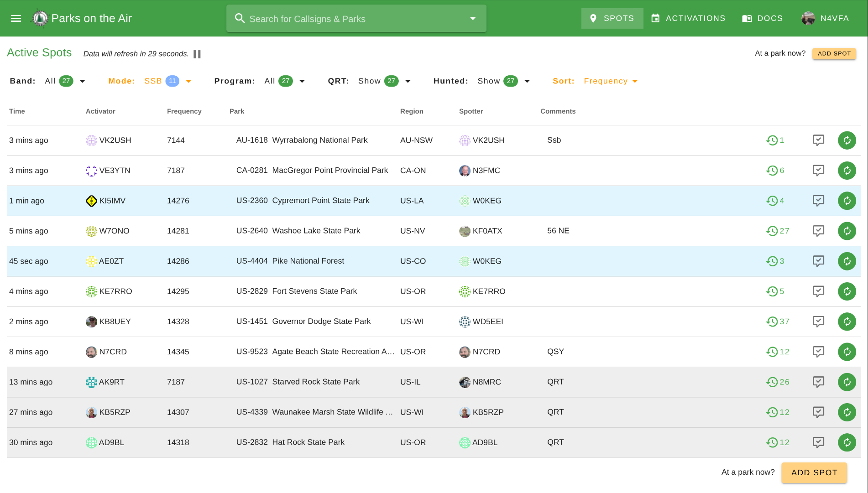
Task: Pause the data auto-refresh
Action: tap(197, 54)
